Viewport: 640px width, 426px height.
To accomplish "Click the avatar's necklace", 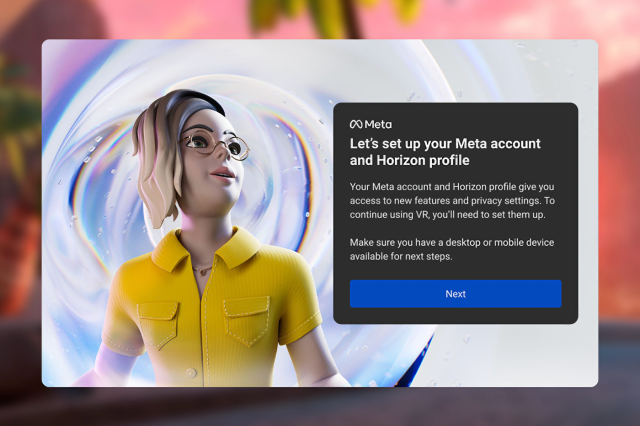I will (x=203, y=268).
